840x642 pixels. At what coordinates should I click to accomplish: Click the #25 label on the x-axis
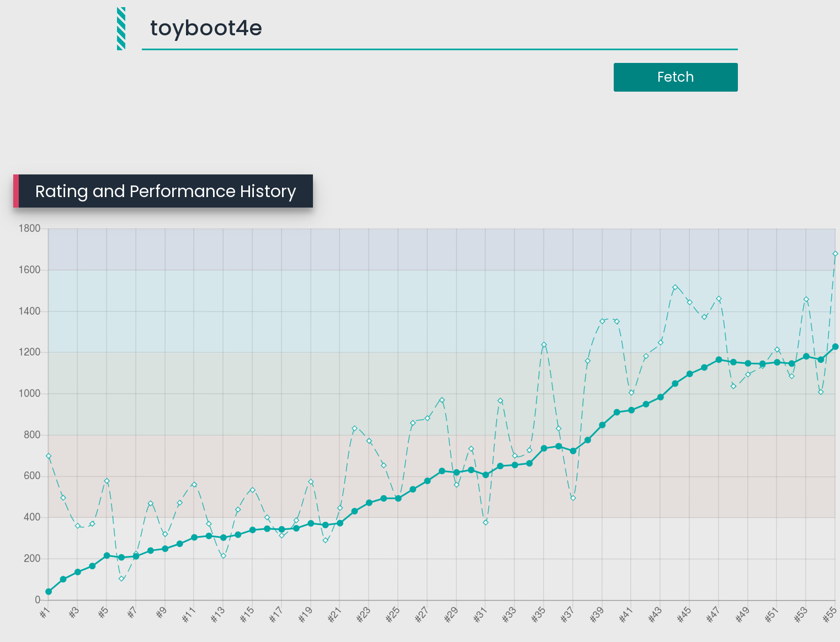392,614
